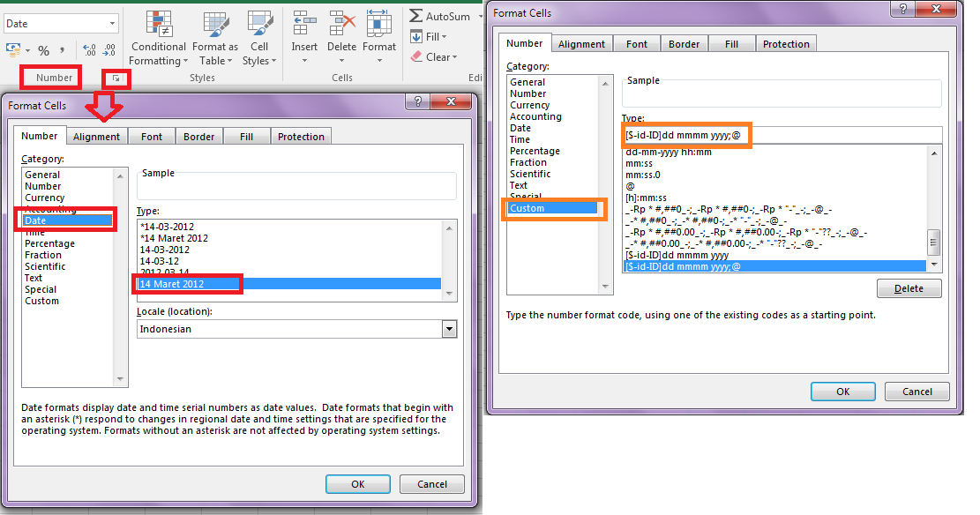Click category list scrollbar in left dialog
The width and height of the screenshot is (980, 515).
(121, 277)
